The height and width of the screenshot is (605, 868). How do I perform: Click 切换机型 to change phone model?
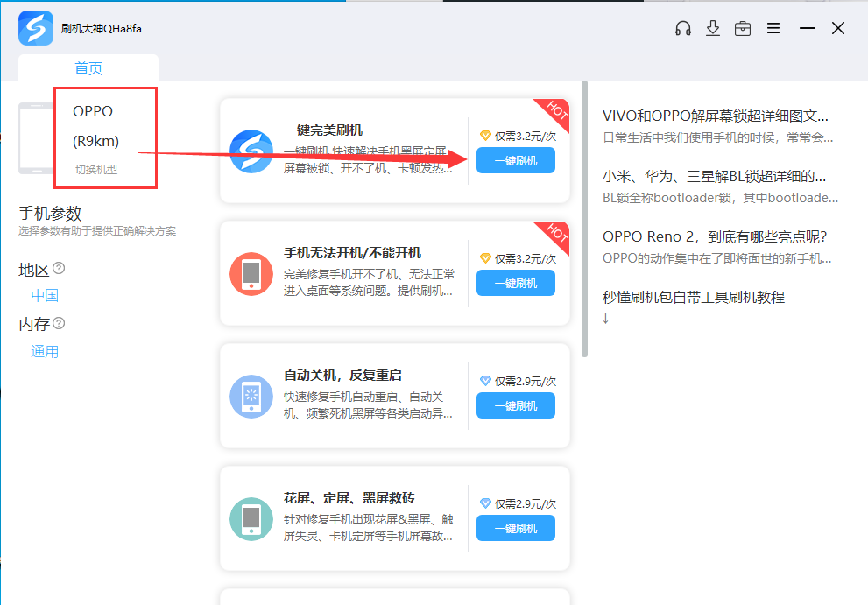pos(95,169)
